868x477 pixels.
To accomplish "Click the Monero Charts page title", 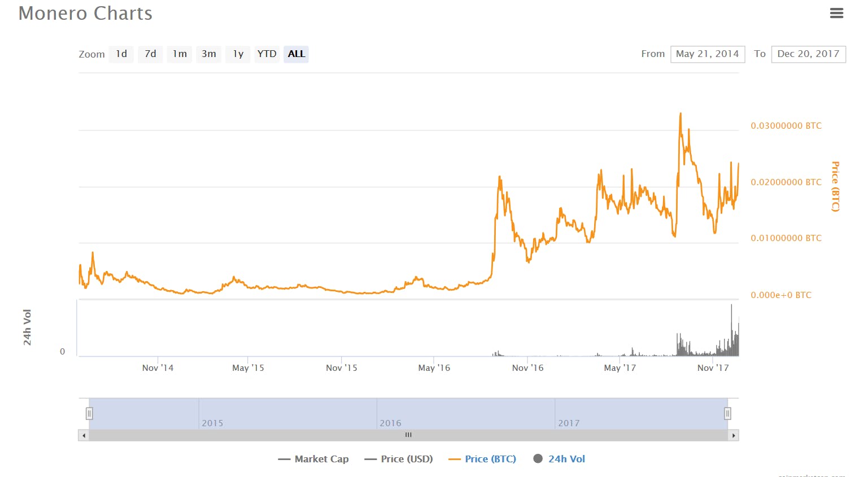I will 85,13.
